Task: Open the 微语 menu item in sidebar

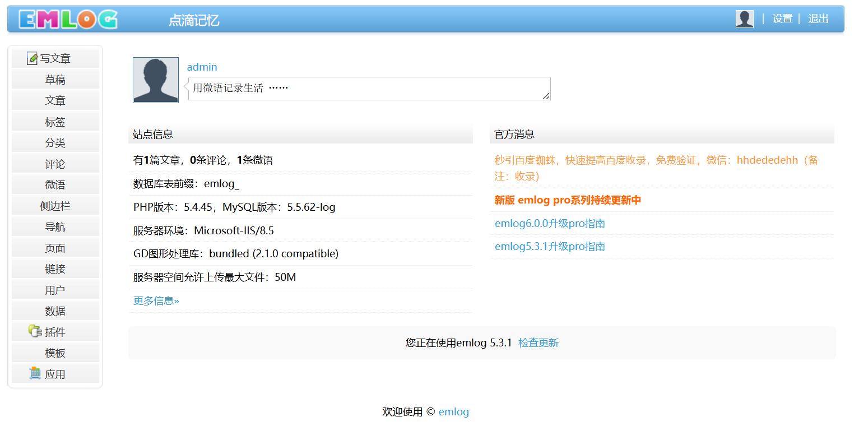Action: pos(55,185)
